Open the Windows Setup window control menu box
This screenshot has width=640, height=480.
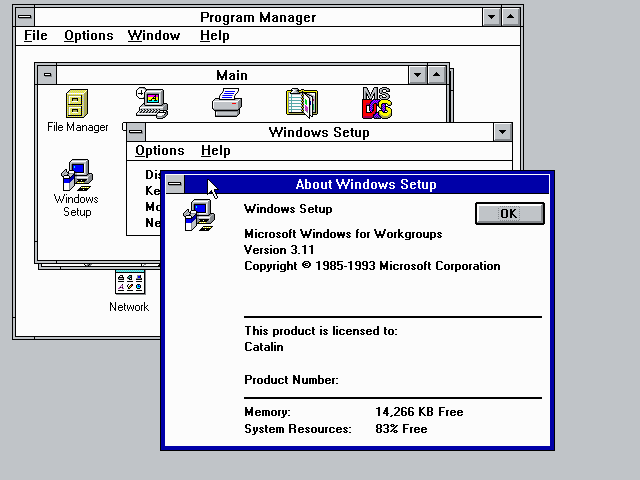tap(136, 132)
